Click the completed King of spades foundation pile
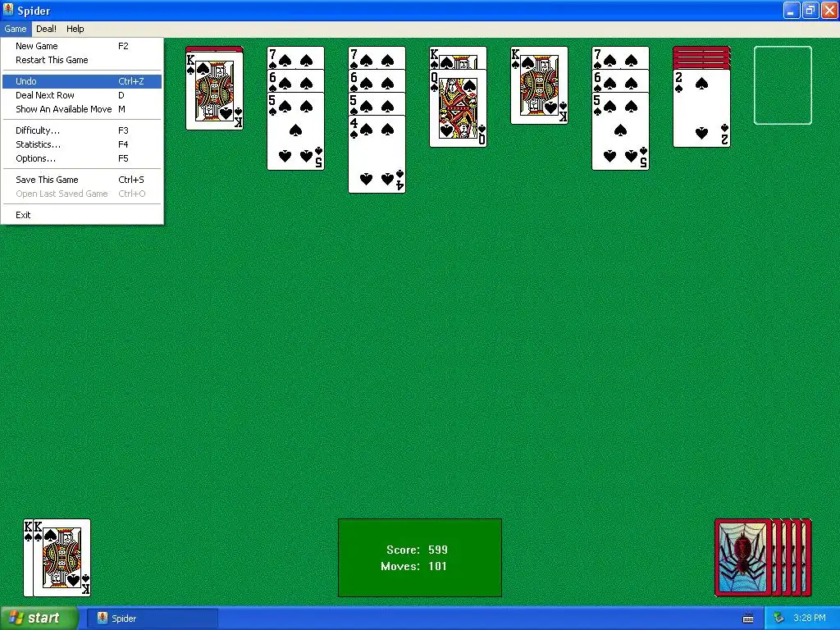Viewport: 840px width, 630px height. 62,558
